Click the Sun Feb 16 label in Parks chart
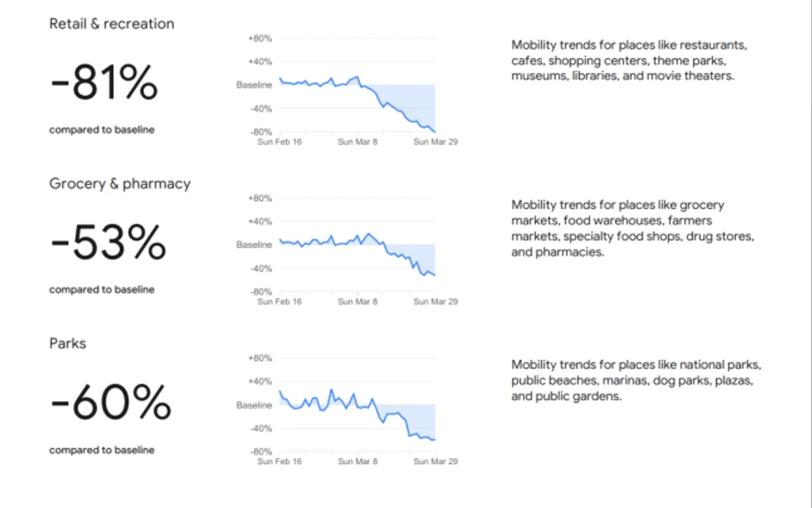The height and width of the screenshot is (508, 812). tap(280, 461)
